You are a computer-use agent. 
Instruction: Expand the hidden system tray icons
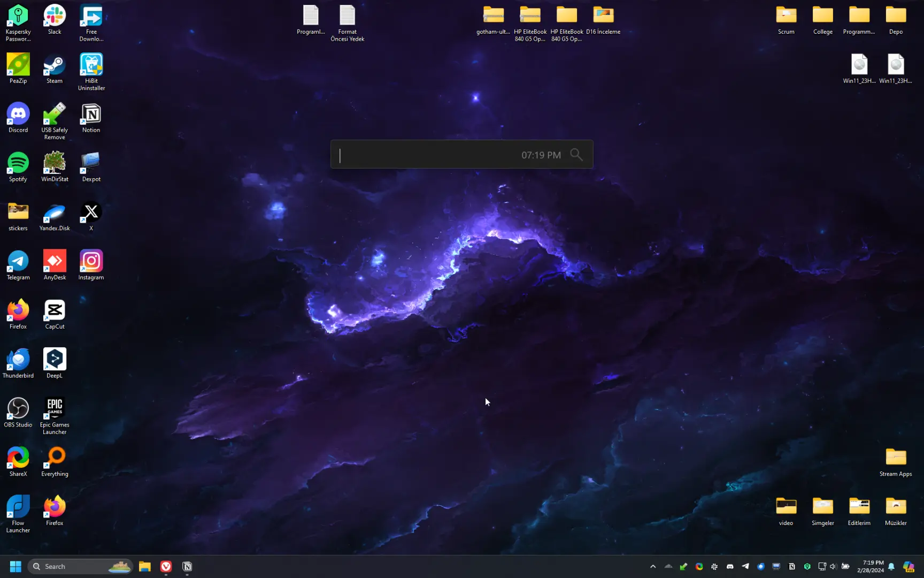pyautogui.click(x=653, y=566)
